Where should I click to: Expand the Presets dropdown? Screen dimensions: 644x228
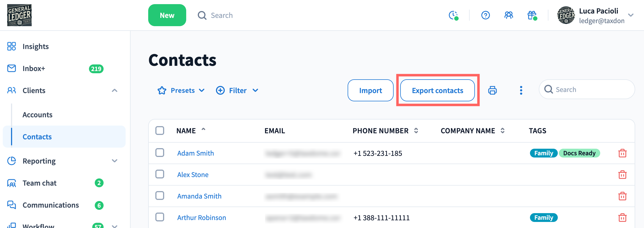click(181, 90)
